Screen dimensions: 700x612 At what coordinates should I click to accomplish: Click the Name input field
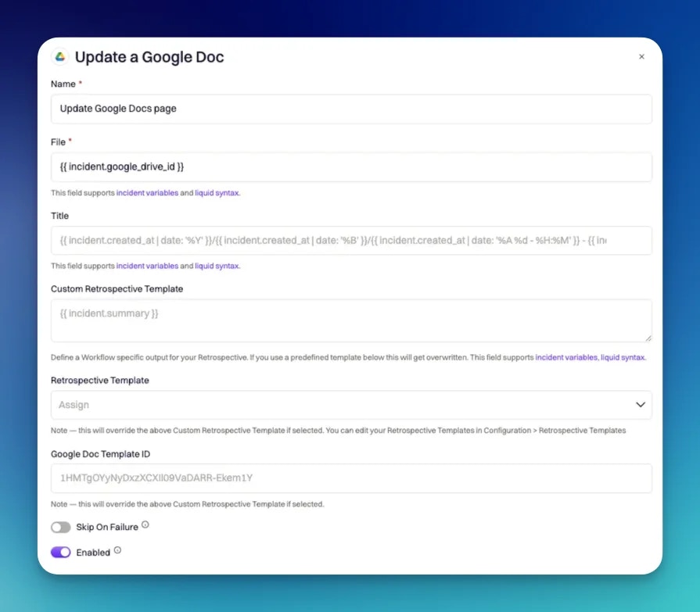(x=351, y=109)
